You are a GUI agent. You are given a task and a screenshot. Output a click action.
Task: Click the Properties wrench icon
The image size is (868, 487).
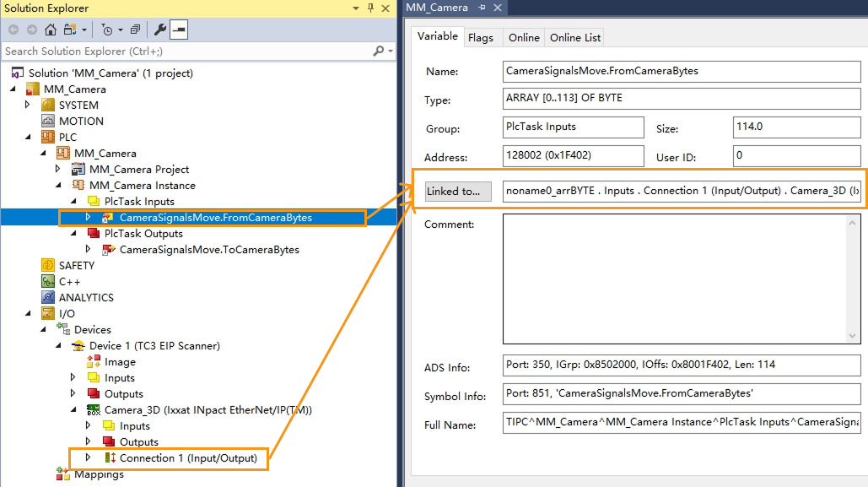point(159,30)
